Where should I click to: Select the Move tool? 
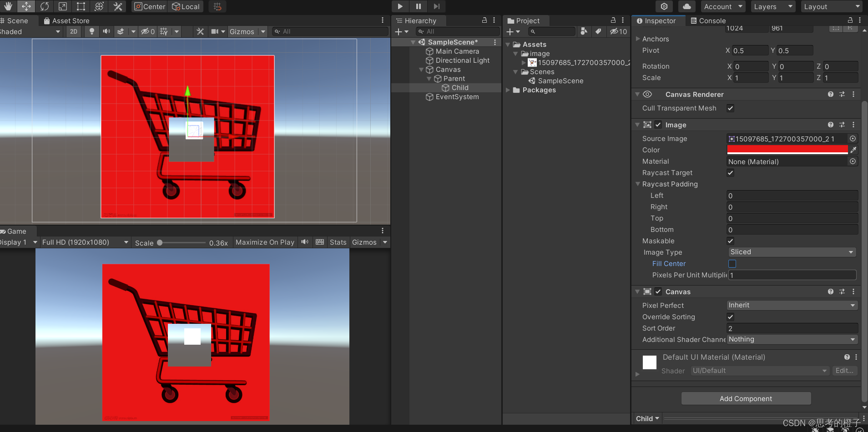tap(26, 6)
